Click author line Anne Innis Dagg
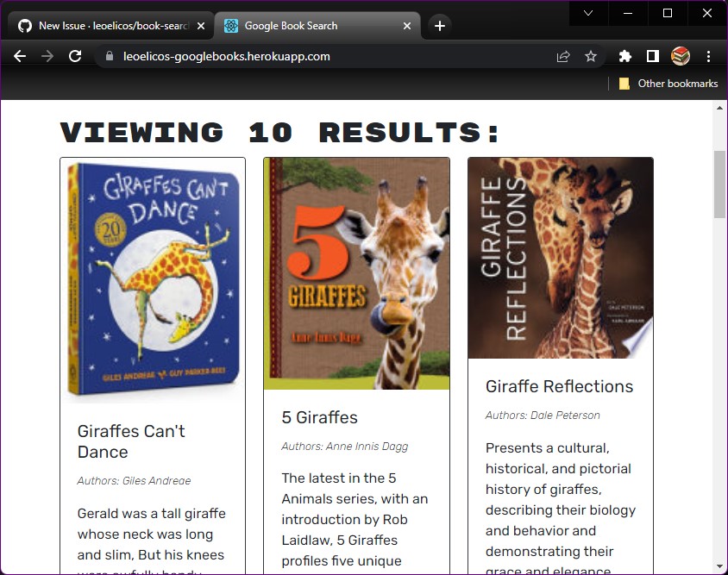This screenshot has width=728, height=575. pyautogui.click(x=344, y=446)
